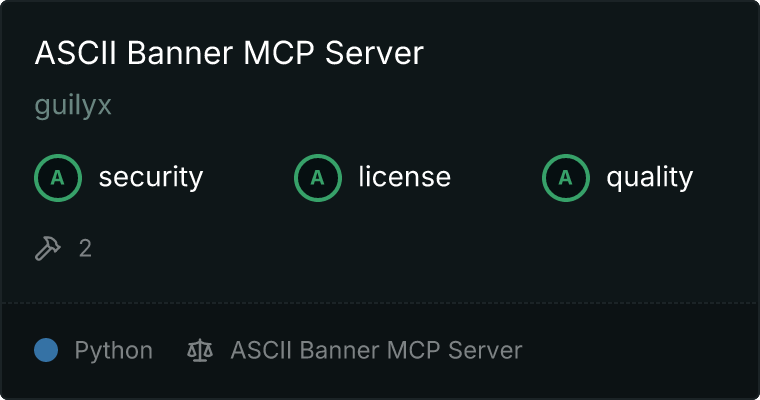The width and height of the screenshot is (760, 400).
Task: Click the dashed divider above the footer
Action: tap(380, 303)
